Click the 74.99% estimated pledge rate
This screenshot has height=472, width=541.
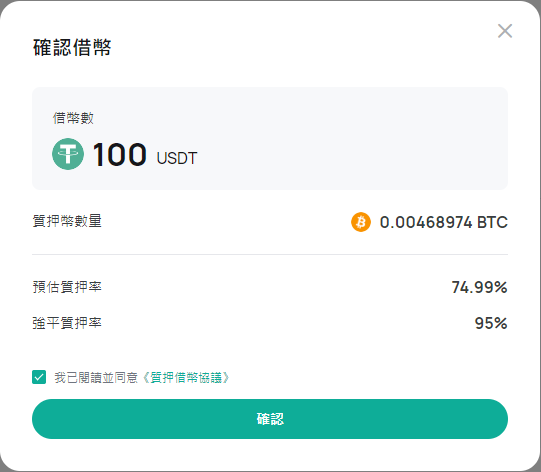(x=479, y=287)
